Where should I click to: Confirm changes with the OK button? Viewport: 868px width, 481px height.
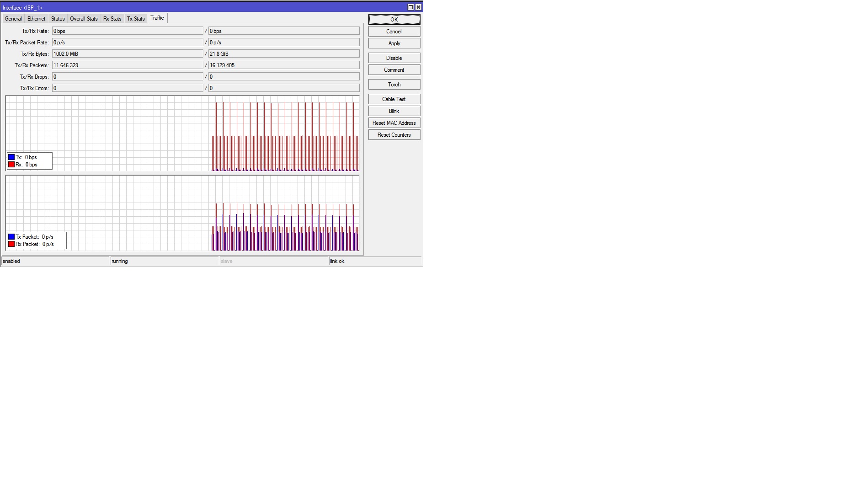(394, 19)
